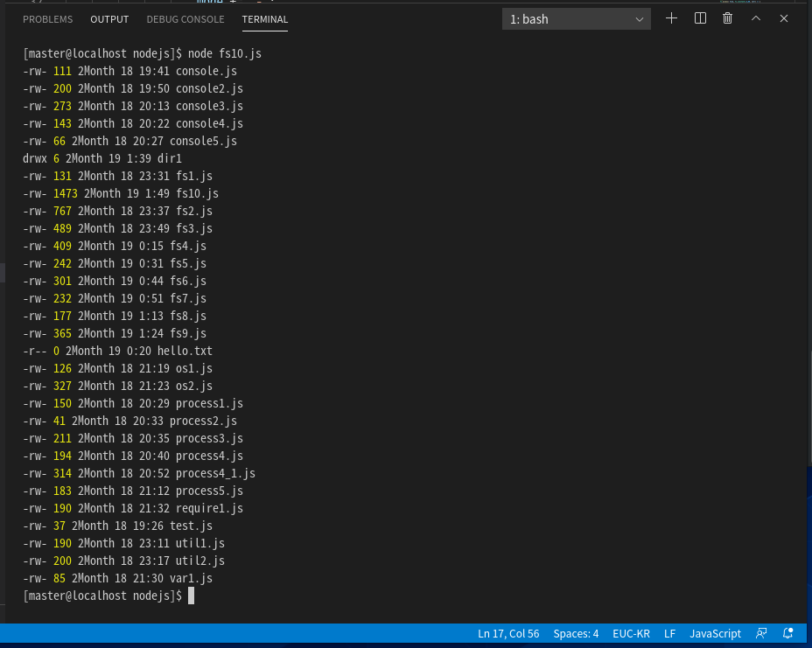
Task: Click the 'os1.js' file name
Action: (x=194, y=368)
